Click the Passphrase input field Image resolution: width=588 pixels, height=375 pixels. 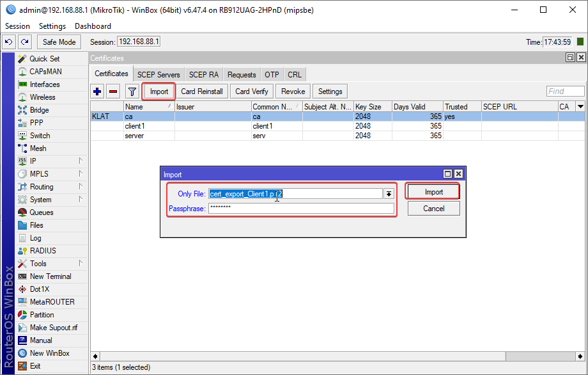(x=301, y=209)
